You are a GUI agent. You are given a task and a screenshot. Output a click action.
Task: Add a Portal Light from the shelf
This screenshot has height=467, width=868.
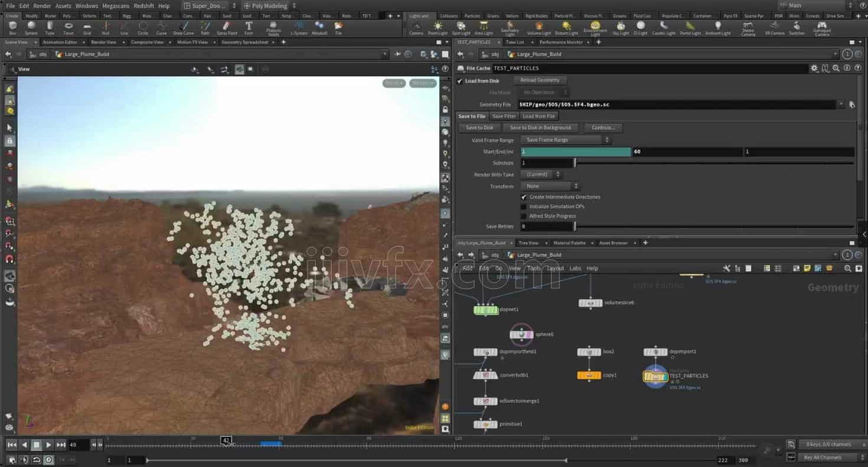[690, 27]
